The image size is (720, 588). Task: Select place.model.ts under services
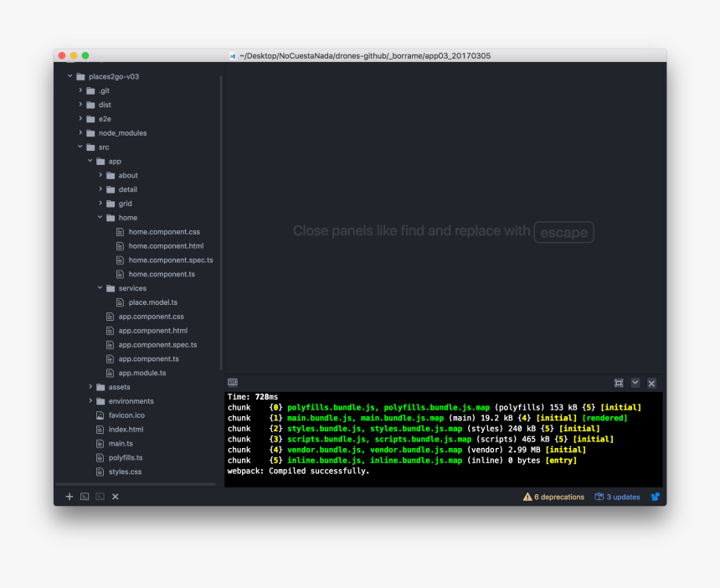click(x=152, y=302)
